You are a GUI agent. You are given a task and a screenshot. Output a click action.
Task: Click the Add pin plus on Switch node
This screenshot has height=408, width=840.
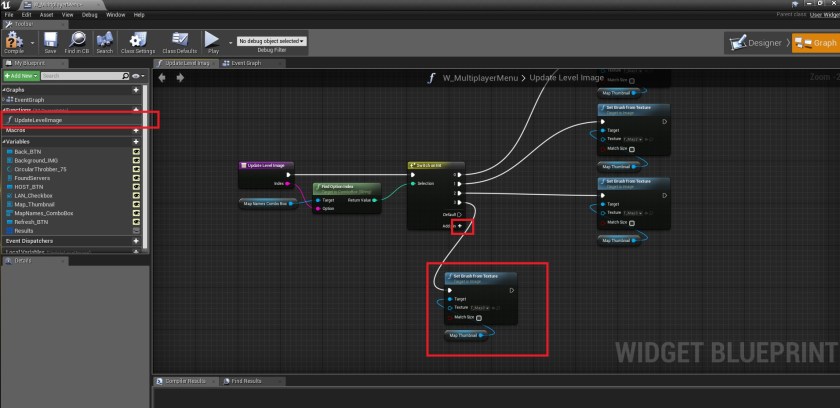[x=461, y=226]
